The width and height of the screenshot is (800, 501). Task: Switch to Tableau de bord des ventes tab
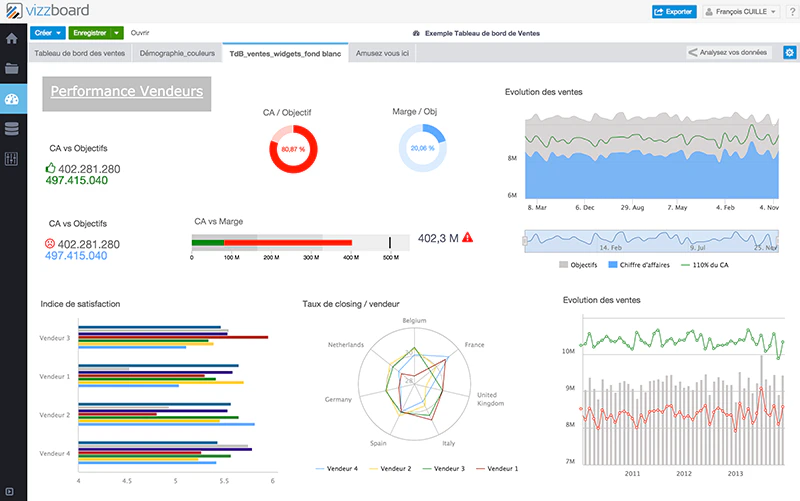tap(80, 53)
